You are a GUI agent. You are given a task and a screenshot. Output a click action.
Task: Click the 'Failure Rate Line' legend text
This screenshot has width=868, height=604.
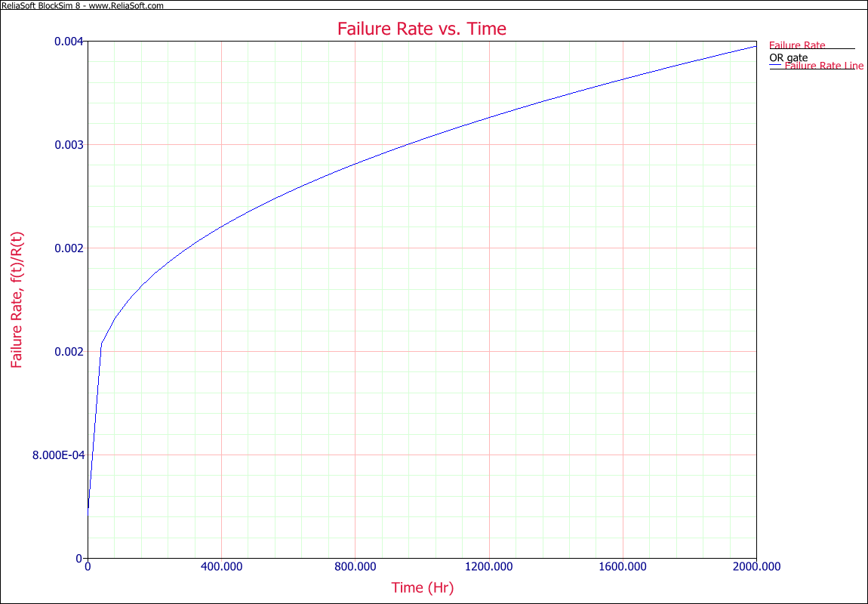pyautogui.click(x=824, y=66)
